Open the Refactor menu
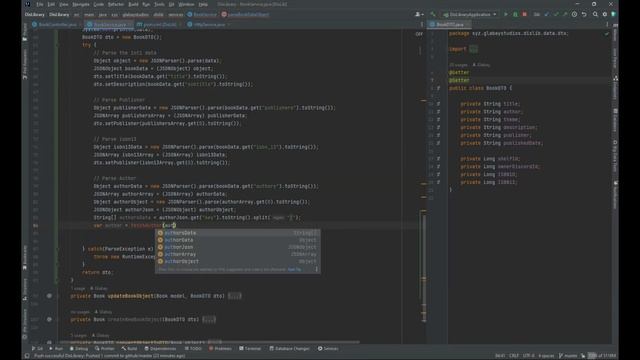The image size is (640, 360). pos(116,4)
